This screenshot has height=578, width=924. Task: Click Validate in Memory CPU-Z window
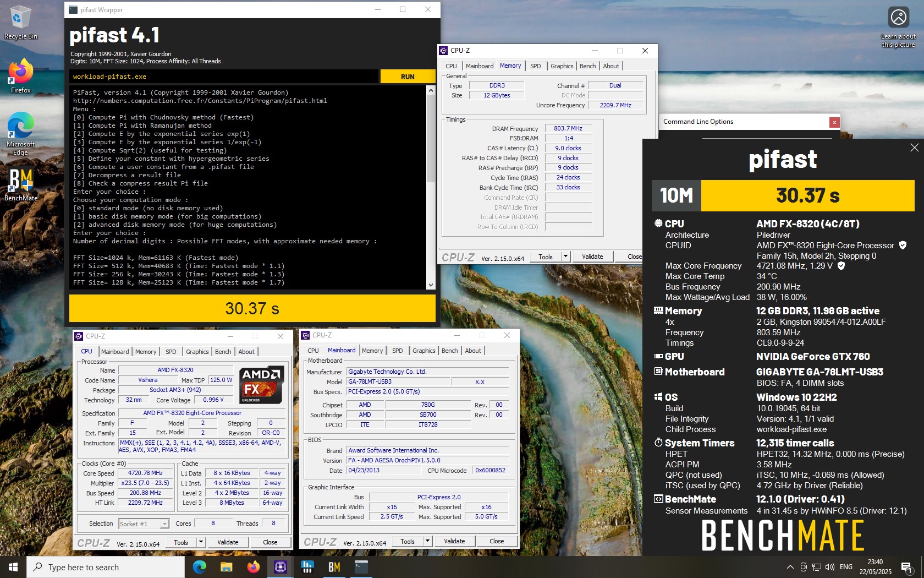(592, 257)
